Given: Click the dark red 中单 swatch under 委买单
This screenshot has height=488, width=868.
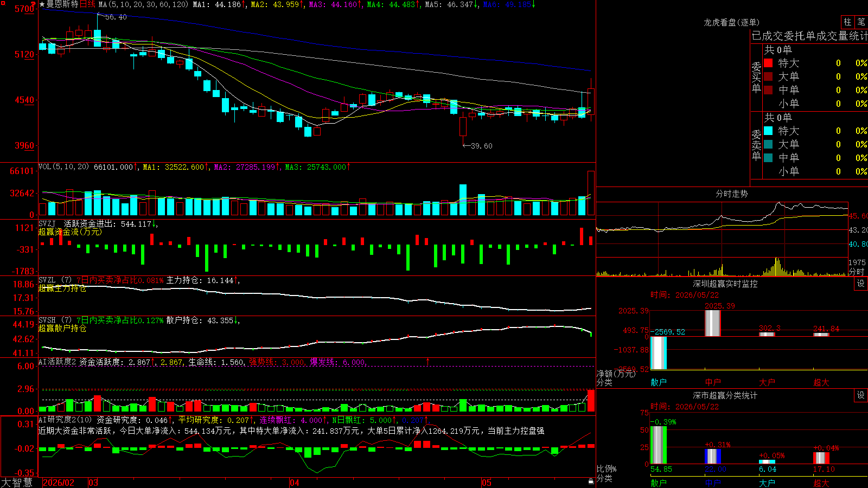Looking at the screenshot, I should point(768,89).
